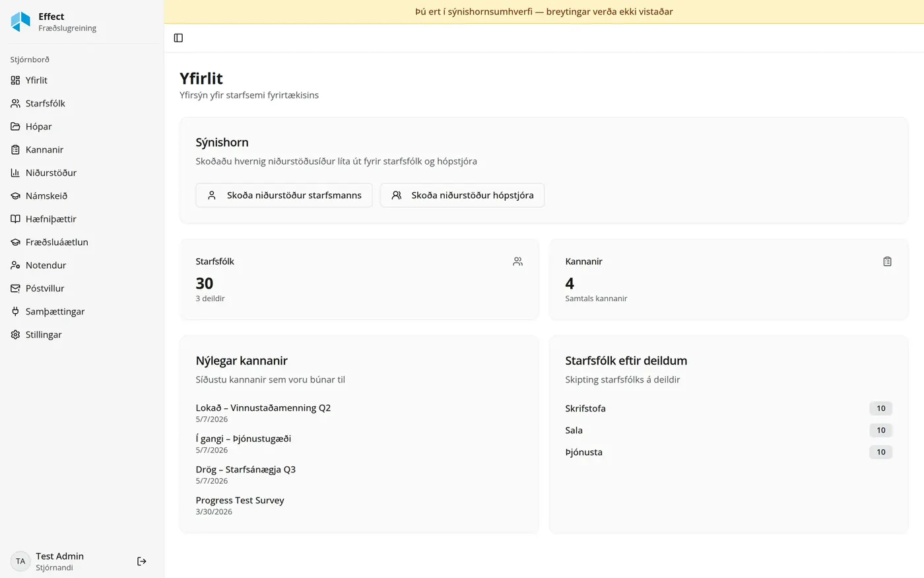Click the TA avatar circle
The height and width of the screenshot is (578, 924).
[20, 561]
